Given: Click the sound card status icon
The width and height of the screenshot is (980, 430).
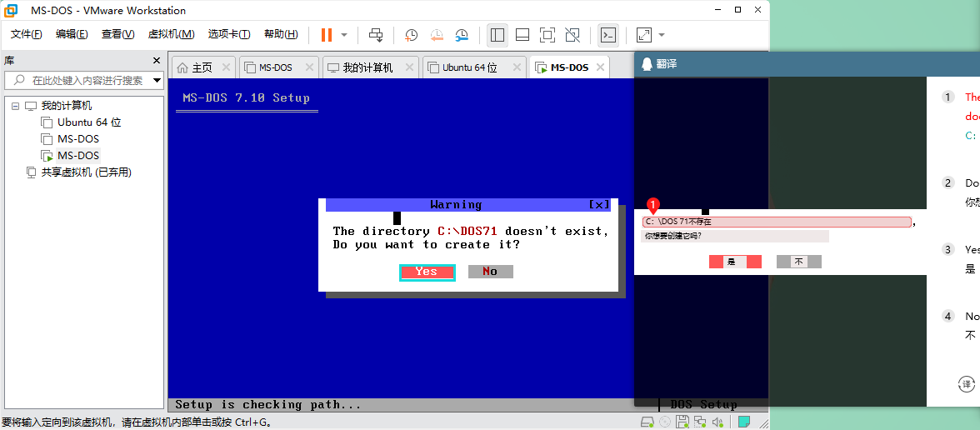Looking at the screenshot, I should tap(718, 422).
